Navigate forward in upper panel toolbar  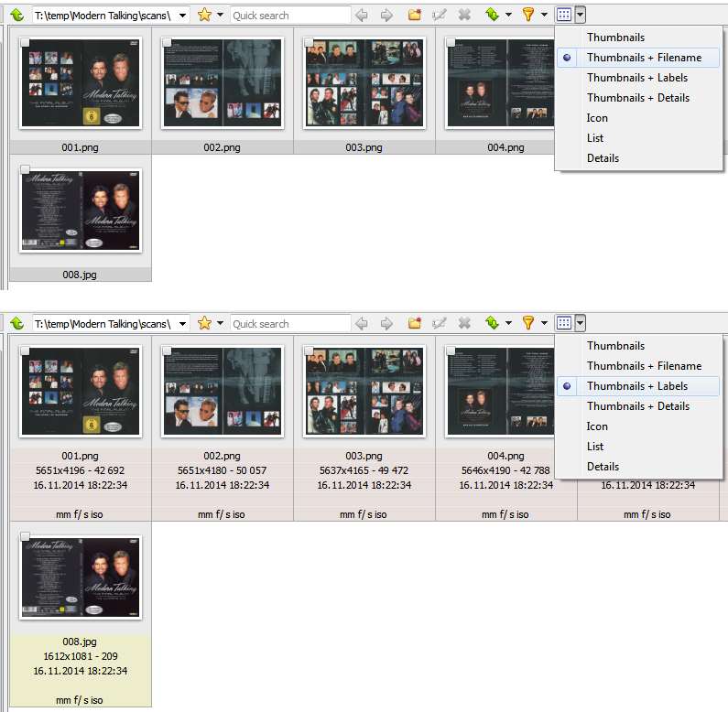(x=386, y=16)
